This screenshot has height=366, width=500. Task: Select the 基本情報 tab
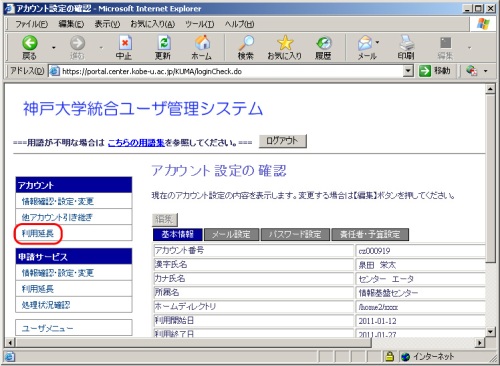pyautogui.click(x=178, y=235)
